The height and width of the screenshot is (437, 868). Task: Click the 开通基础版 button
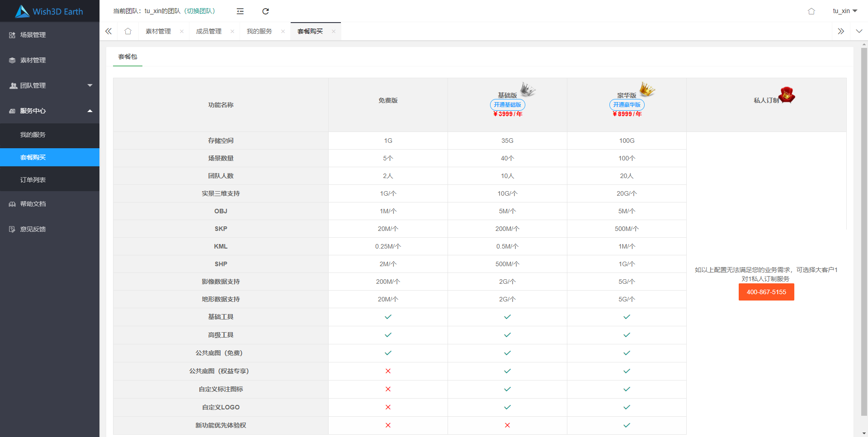[507, 105]
